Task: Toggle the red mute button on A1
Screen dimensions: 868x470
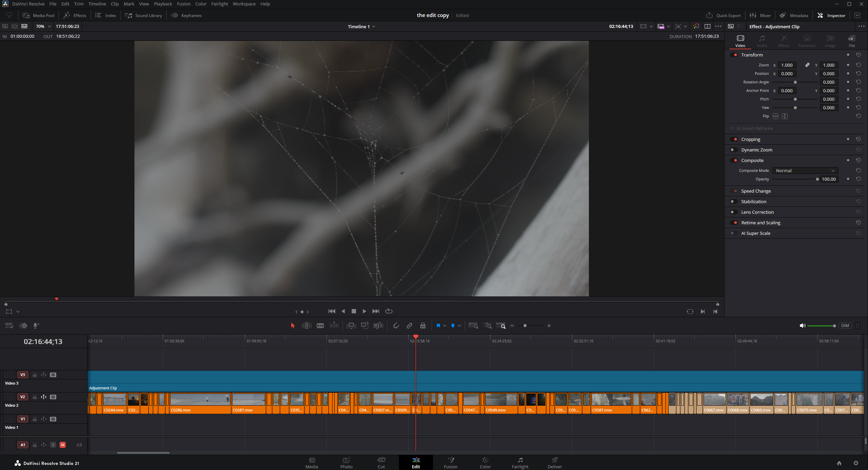Action: 63,445
